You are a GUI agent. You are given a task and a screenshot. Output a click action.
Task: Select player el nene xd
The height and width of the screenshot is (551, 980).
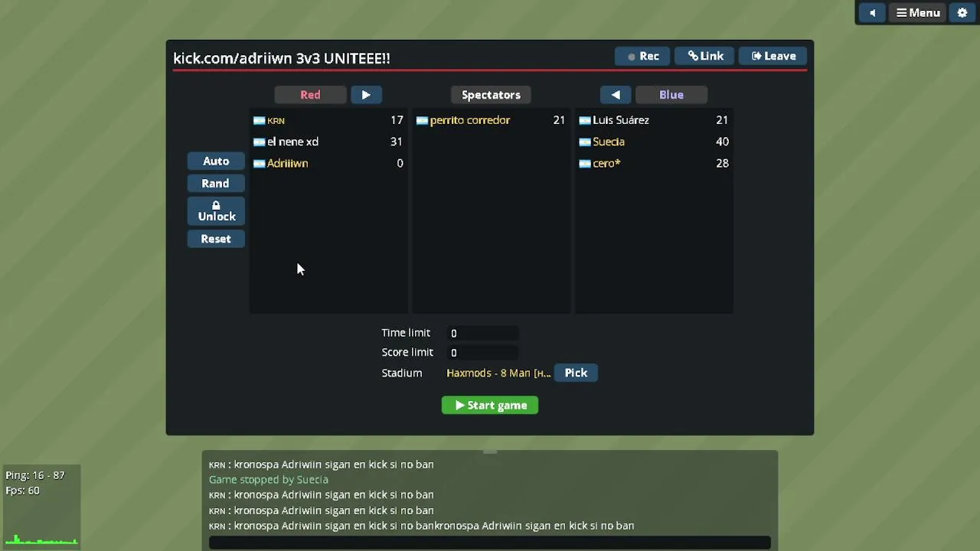(328, 142)
